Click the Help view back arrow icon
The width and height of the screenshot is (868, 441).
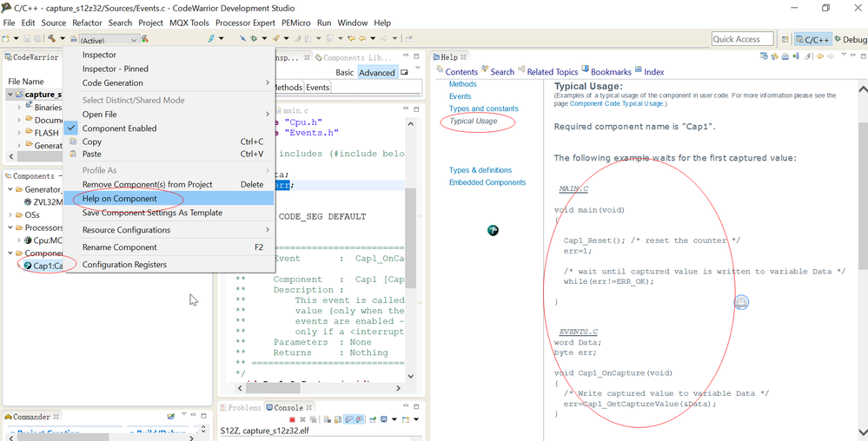pos(820,56)
